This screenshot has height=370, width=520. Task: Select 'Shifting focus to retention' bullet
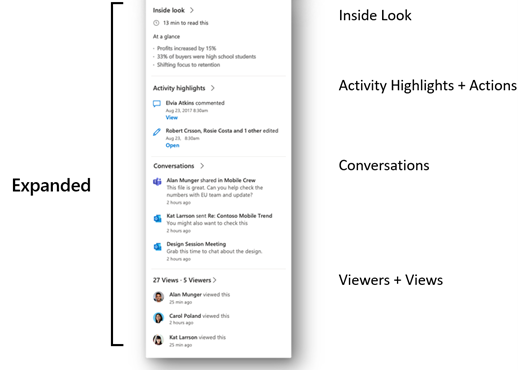[188, 65]
